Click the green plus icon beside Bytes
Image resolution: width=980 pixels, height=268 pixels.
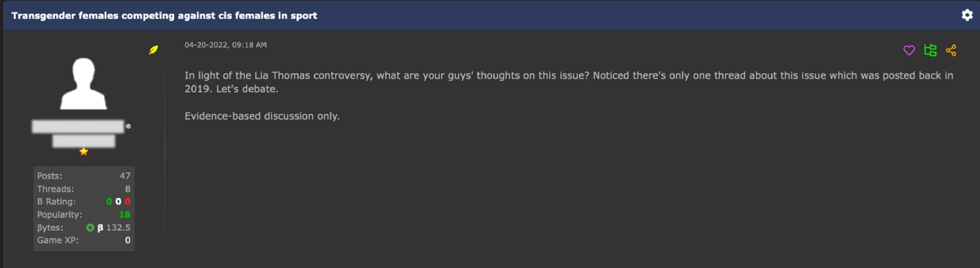(x=90, y=228)
